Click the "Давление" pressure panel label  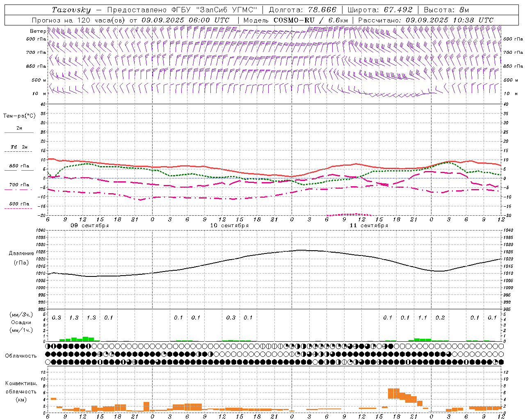21,253
